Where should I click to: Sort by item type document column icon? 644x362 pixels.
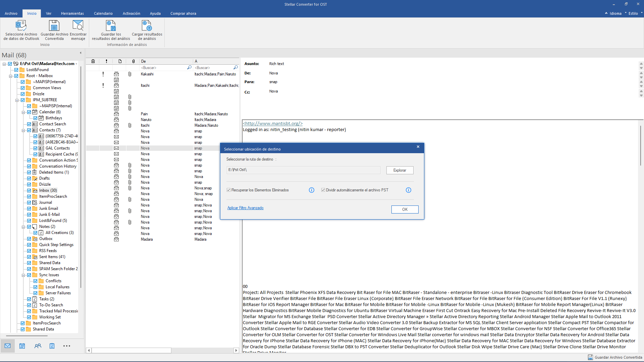point(120,61)
